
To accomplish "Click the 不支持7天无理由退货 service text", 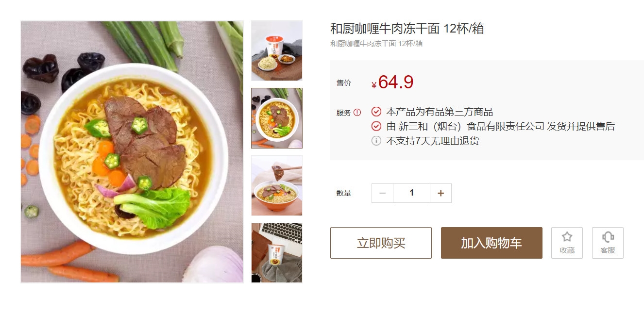I will pyautogui.click(x=432, y=141).
